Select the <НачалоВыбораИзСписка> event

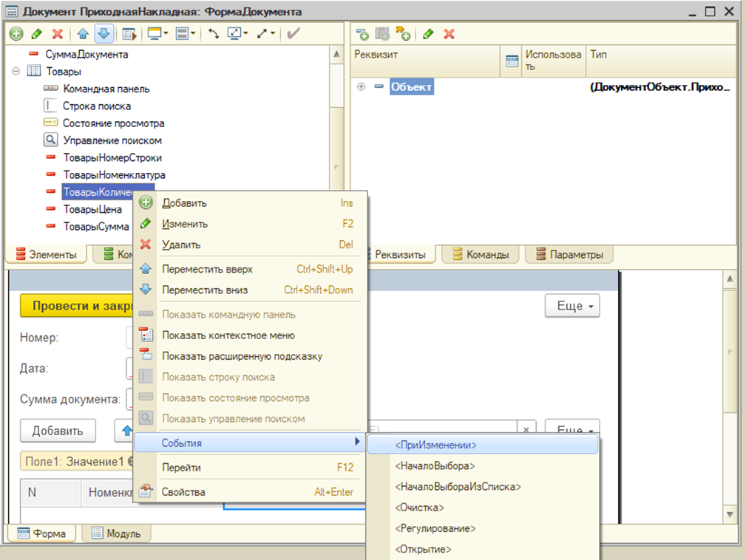[483, 487]
